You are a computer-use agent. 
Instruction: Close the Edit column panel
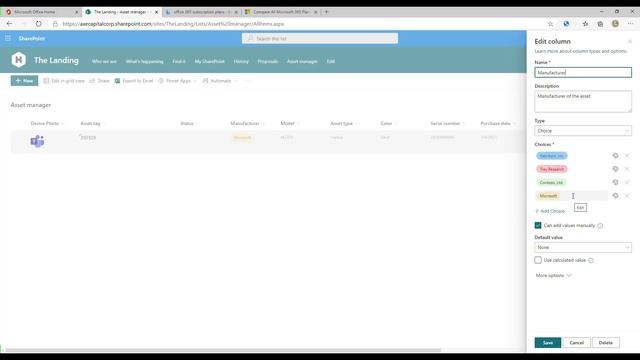(630, 42)
